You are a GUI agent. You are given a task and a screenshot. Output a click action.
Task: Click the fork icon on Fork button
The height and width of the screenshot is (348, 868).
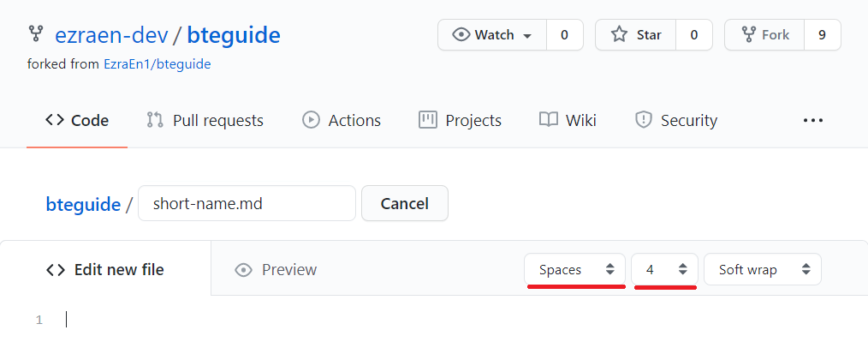(748, 35)
